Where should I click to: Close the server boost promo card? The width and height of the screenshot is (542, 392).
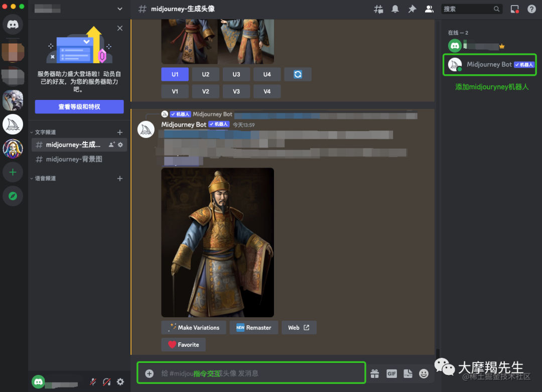tap(119, 28)
